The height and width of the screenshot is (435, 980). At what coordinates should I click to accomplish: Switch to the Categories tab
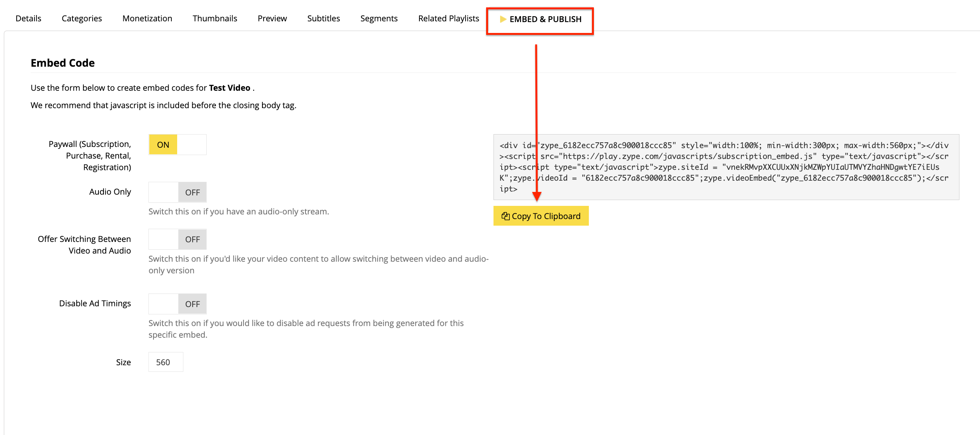pyautogui.click(x=82, y=18)
